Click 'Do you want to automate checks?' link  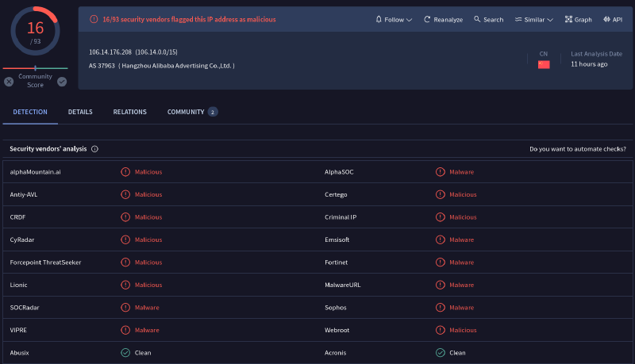point(577,149)
